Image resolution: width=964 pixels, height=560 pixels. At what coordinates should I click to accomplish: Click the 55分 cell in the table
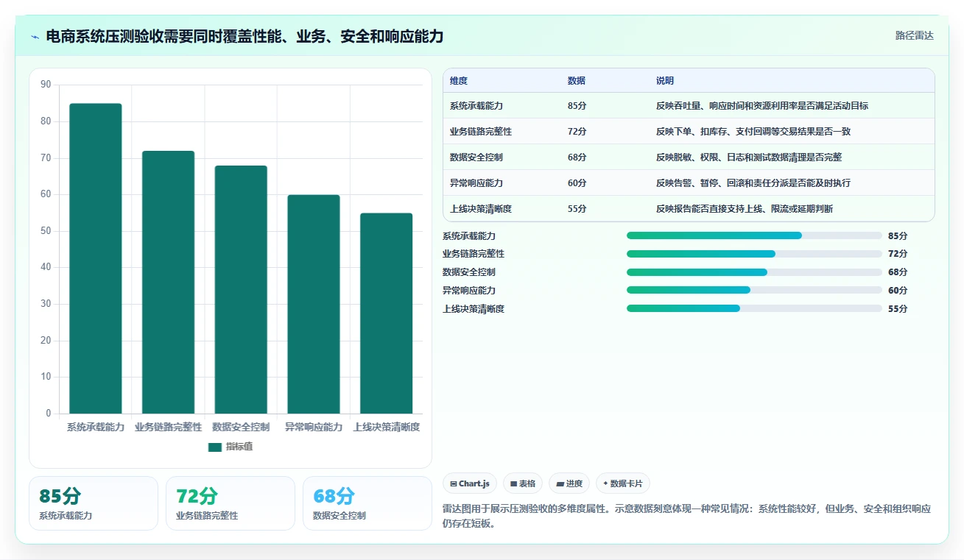tap(577, 209)
